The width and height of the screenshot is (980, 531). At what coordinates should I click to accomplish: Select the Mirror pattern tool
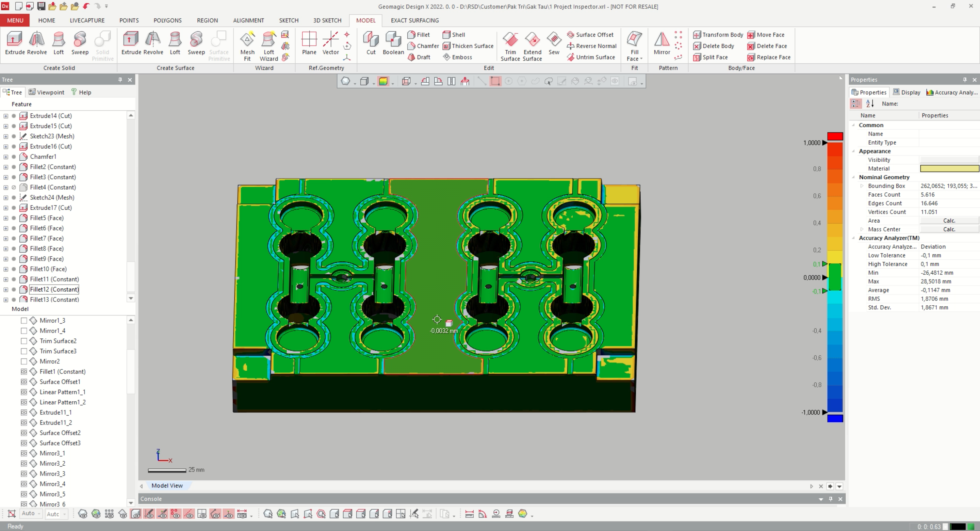(662, 43)
